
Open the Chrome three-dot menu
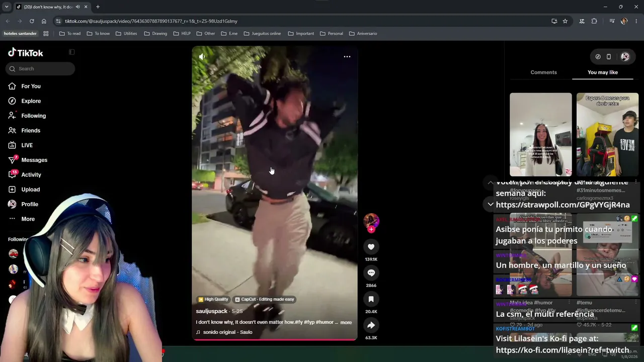(636, 21)
